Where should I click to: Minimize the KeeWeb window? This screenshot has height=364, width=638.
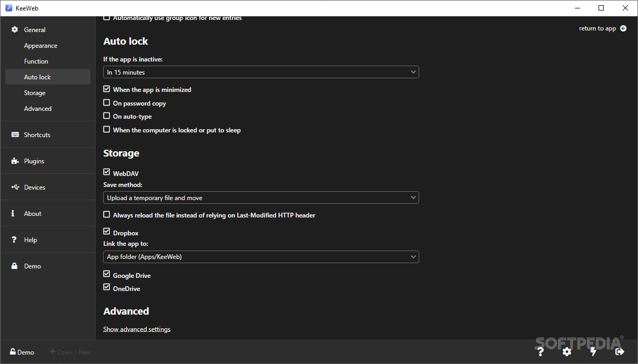click(x=577, y=8)
